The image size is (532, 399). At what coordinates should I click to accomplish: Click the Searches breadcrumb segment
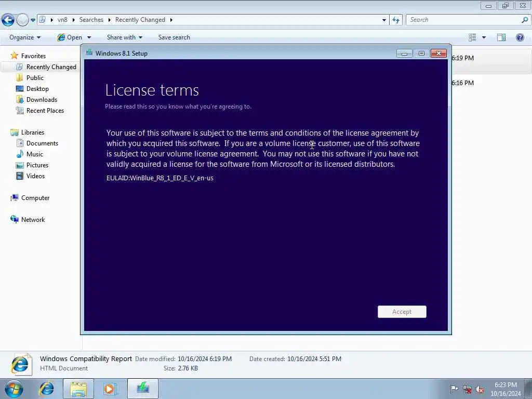(91, 20)
